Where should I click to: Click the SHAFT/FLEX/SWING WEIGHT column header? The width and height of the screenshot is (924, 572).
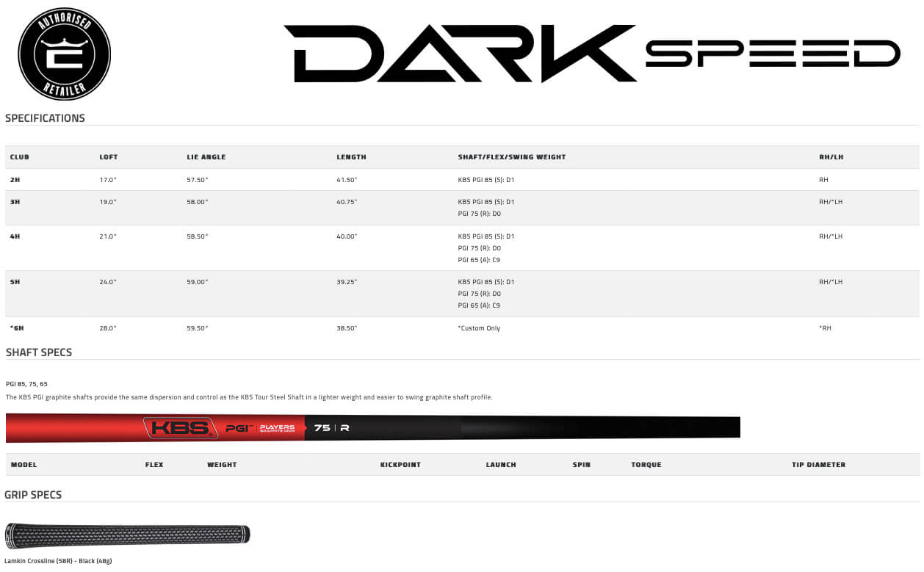tap(512, 157)
